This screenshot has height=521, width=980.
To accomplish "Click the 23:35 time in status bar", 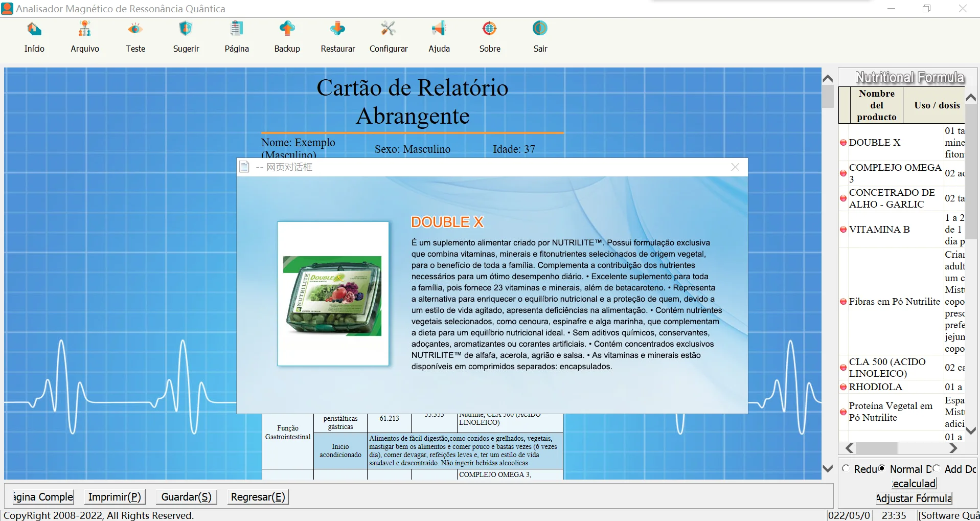I will 894,515.
